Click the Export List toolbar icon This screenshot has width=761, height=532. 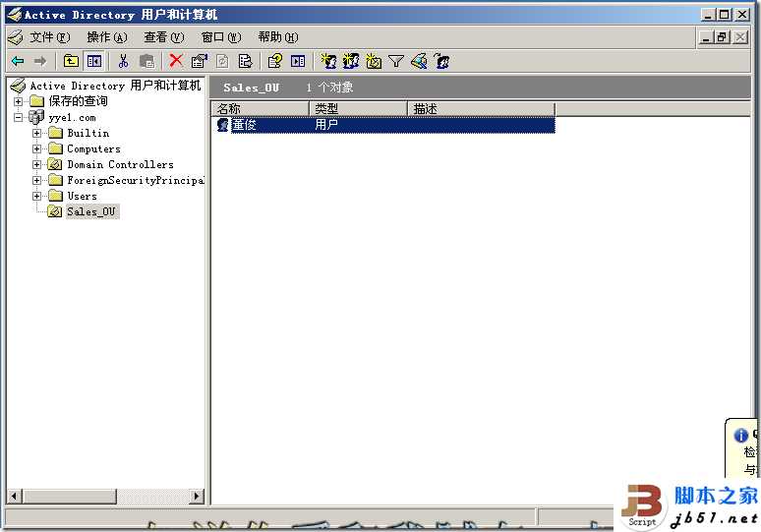click(x=246, y=61)
